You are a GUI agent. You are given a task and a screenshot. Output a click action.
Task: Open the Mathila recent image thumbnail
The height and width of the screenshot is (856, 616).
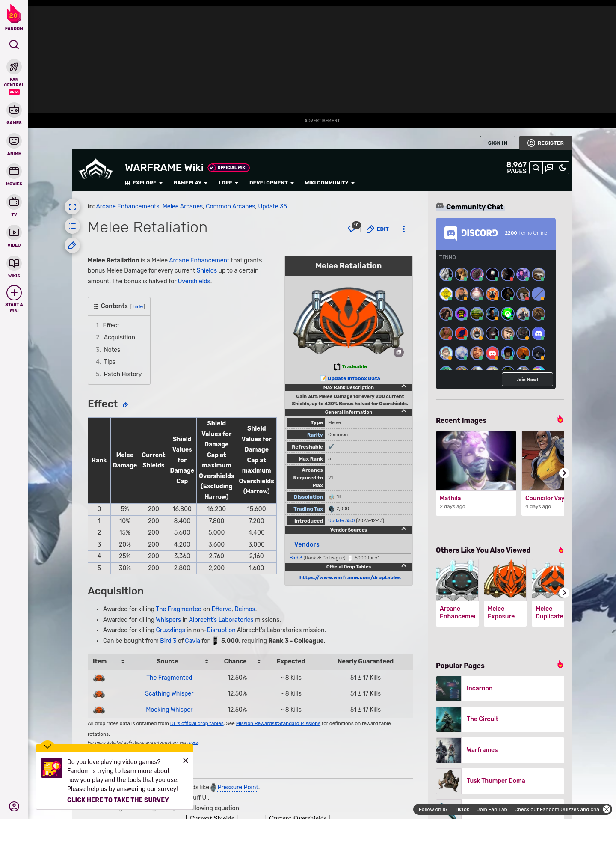point(476,461)
